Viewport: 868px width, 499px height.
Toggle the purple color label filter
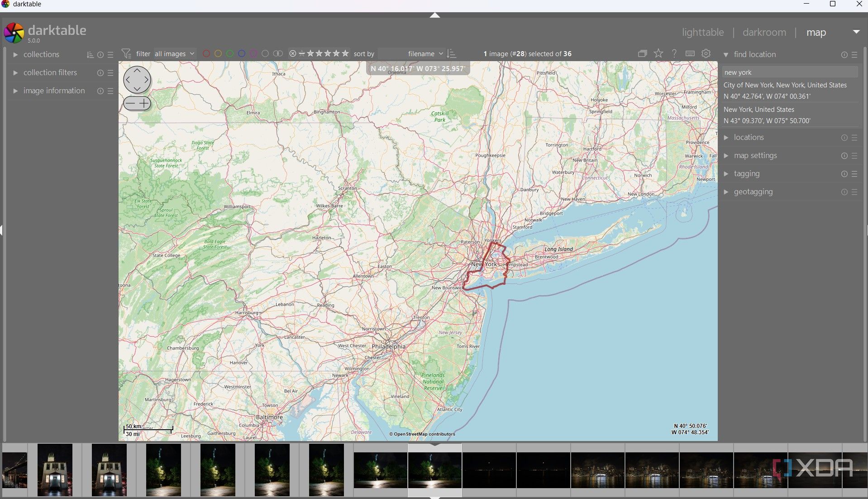(253, 54)
